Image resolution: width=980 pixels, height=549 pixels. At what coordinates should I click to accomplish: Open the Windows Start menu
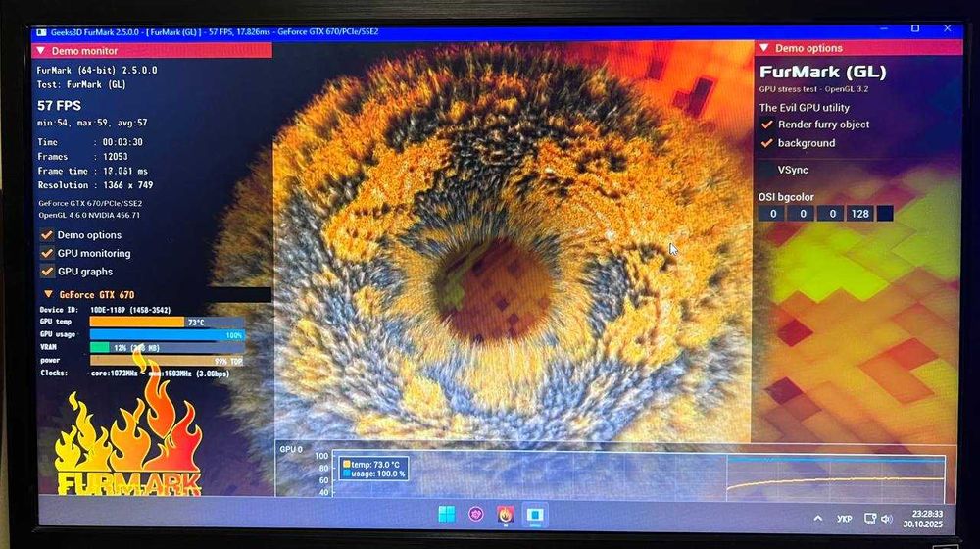pos(446,515)
